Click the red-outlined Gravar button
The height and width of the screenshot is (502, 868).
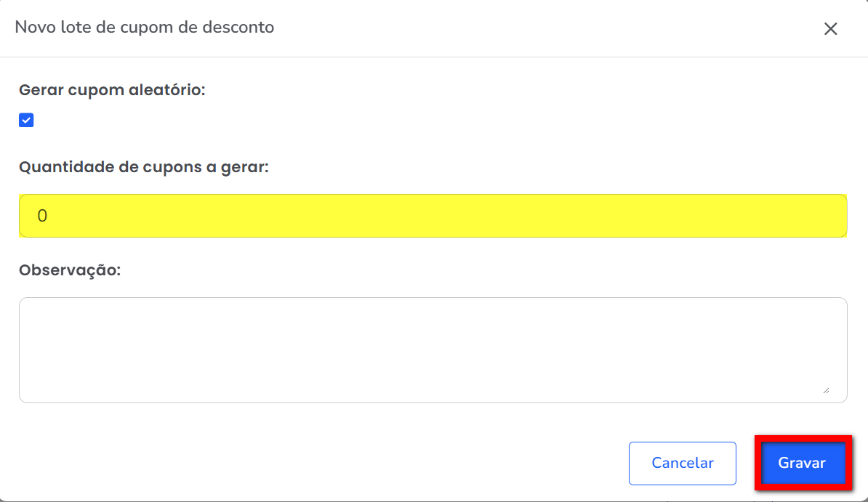[x=802, y=463]
